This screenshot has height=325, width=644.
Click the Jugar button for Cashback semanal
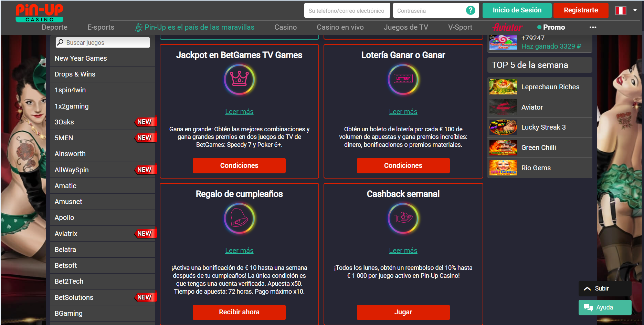pos(403,312)
